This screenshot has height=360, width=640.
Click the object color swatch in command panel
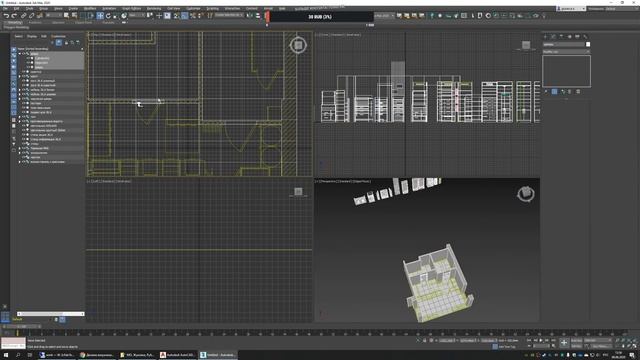point(588,44)
